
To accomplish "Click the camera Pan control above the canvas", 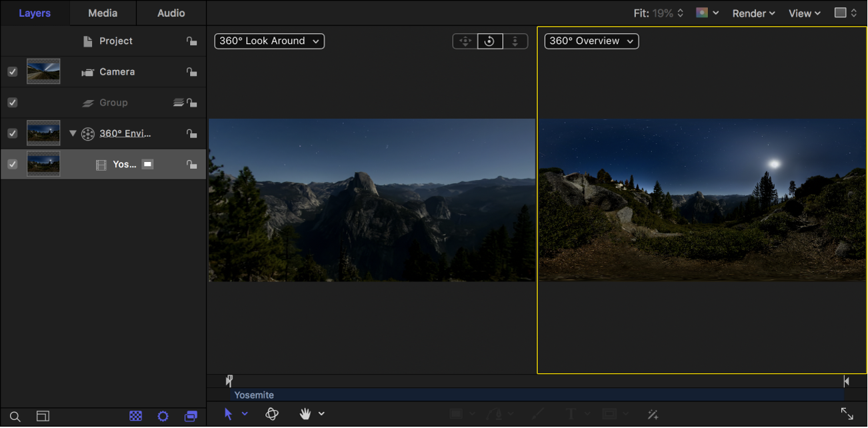I will click(465, 41).
